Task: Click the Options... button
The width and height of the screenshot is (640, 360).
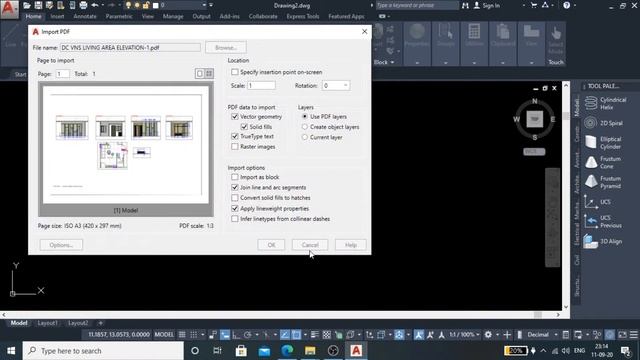Action: click(x=61, y=245)
